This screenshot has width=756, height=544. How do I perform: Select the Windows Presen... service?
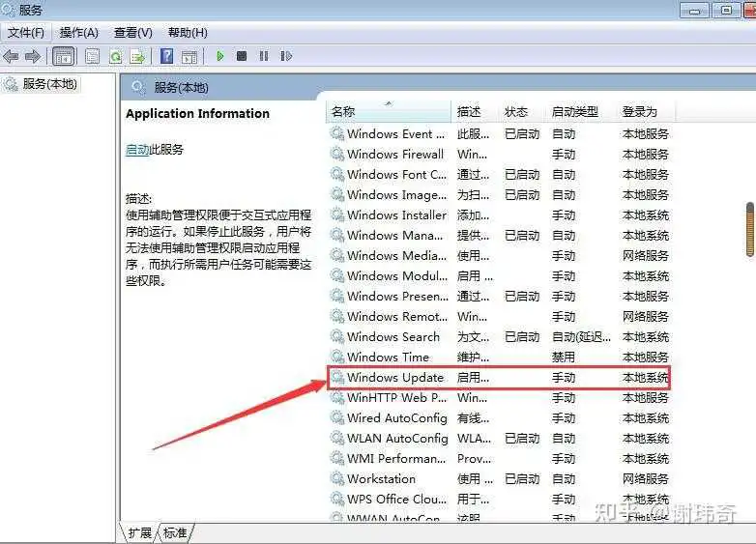500,296
